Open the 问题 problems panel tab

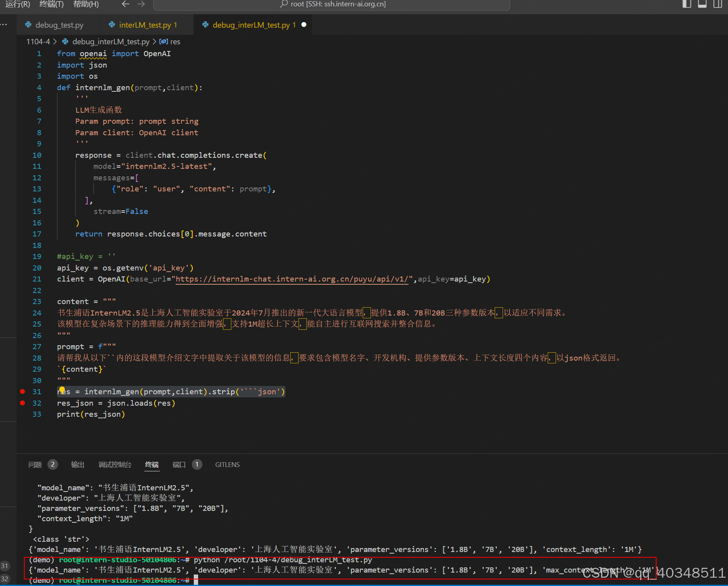pyautogui.click(x=35, y=465)
